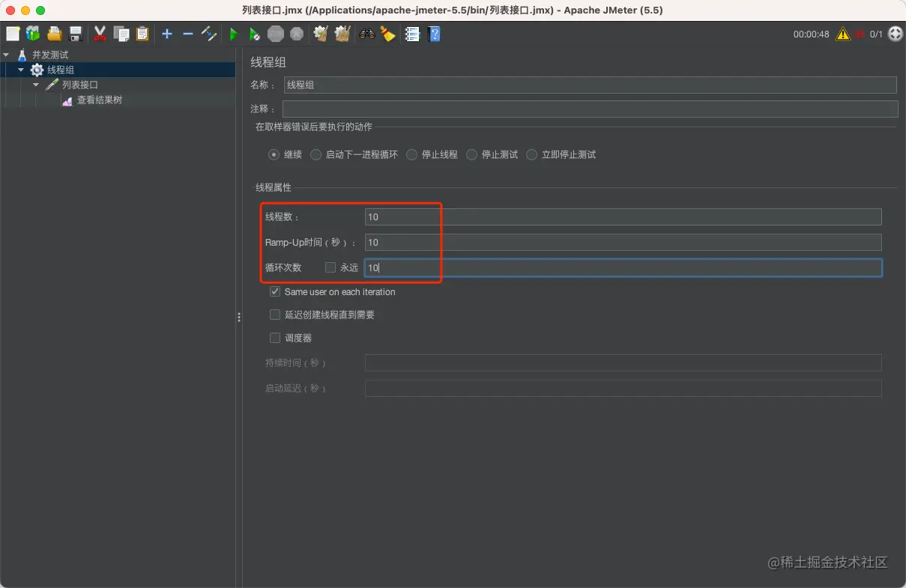Click the elapsed time 00:00:48
The height and width of the screenshot is (588, 906).
811,34
